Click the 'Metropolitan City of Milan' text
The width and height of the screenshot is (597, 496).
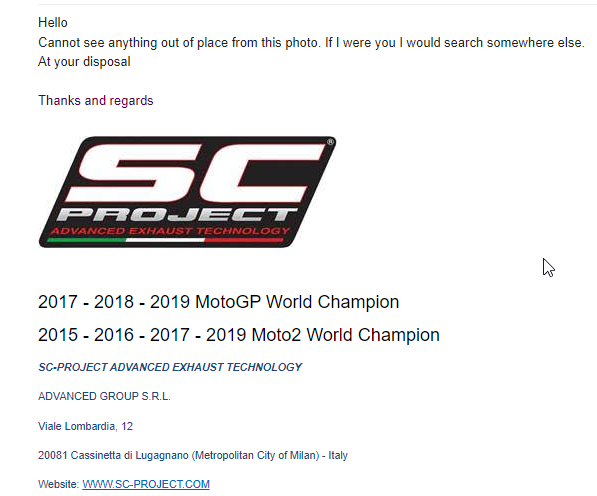point(255,455)
